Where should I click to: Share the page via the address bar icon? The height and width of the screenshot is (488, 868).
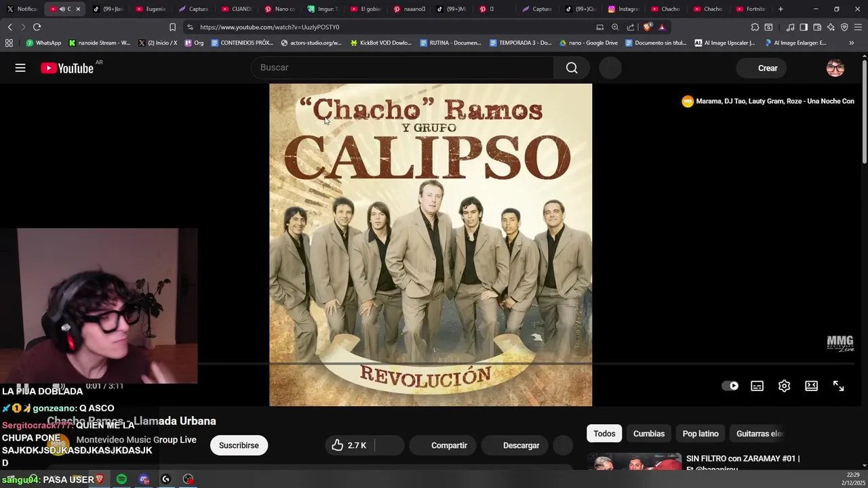[631, 27]
